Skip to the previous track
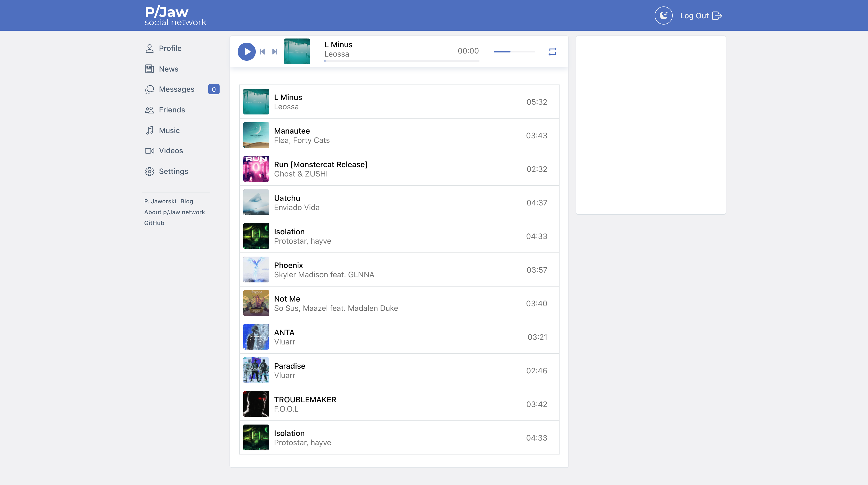Image resolution: width=868 pixels, height=485 pixels. (263, 52)
